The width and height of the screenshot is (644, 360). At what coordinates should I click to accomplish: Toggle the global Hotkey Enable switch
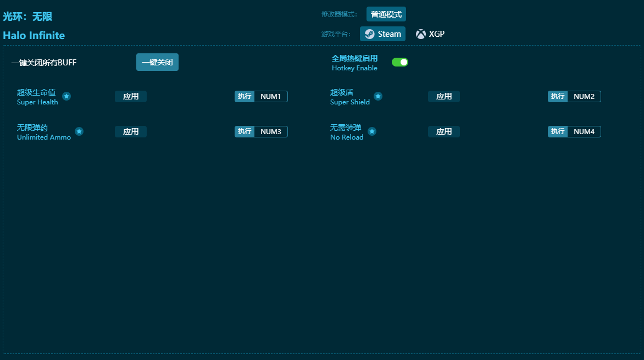(399, 62)
